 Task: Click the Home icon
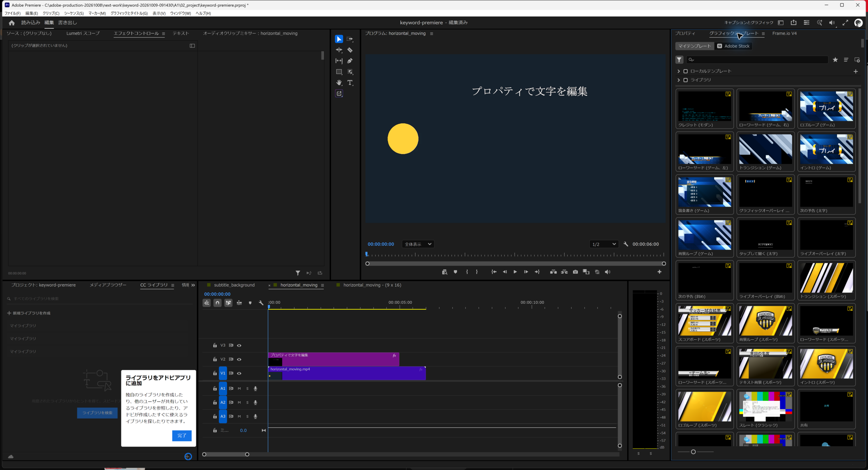[12, 23]
